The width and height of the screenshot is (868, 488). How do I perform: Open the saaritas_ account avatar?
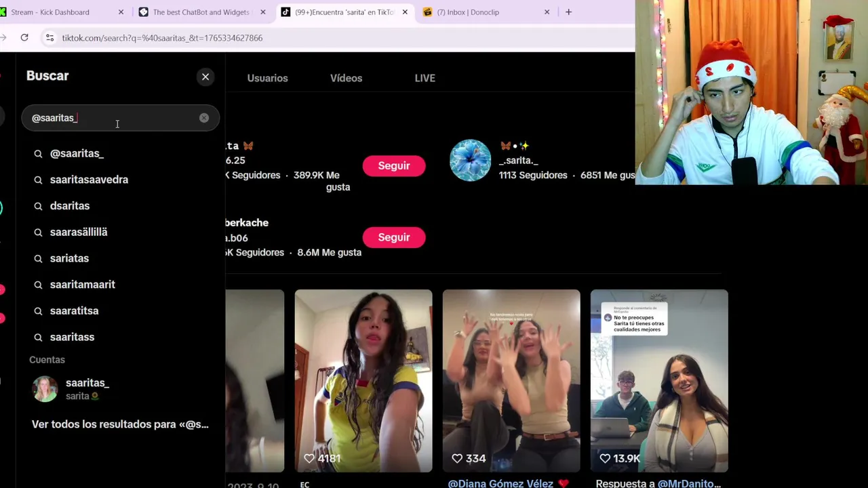pos(45,389)
